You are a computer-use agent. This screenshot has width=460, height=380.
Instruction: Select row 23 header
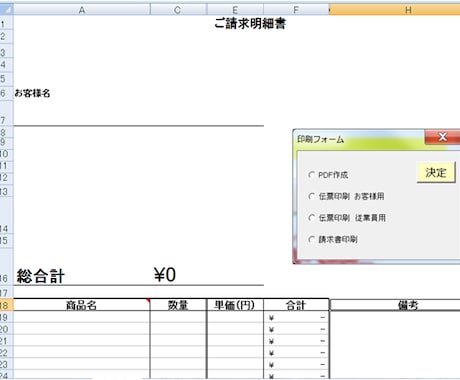[x=6, y=364]
